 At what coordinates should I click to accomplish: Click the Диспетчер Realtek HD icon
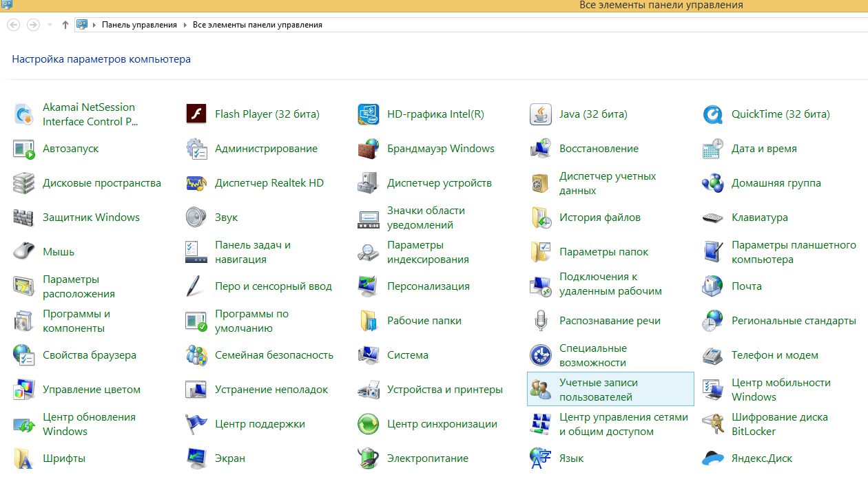pyautogui.click(x=196, y=183)
